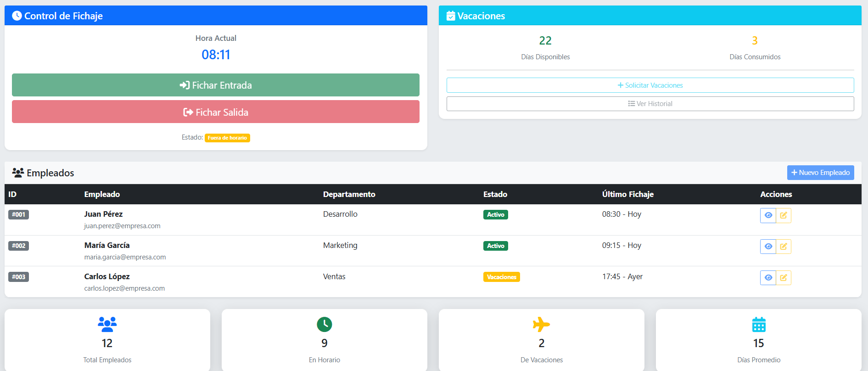Image resolution: width=868 pixels, height=371 pixels.
Task: Click the En Horario label
Action: click(x=325, y=360)
